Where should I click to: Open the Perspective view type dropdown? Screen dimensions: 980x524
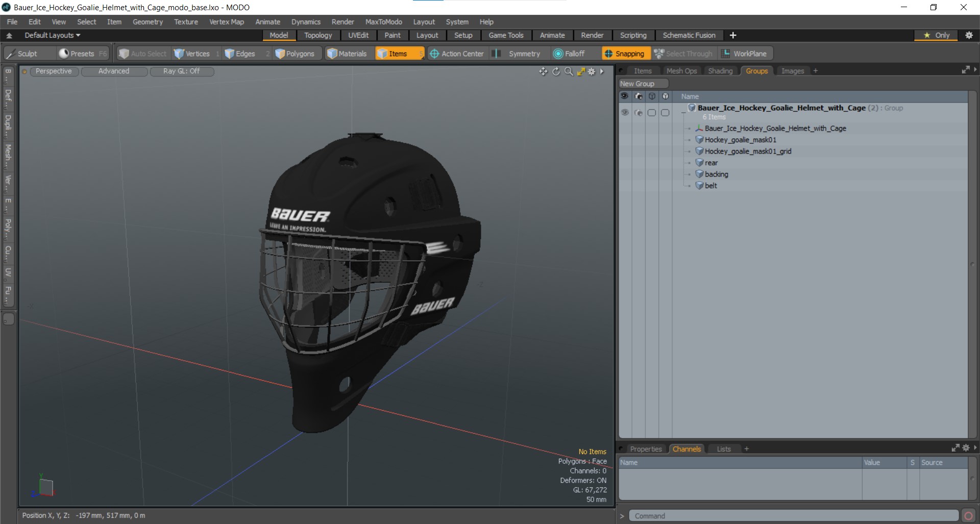pyautogui.click(x=54, y=71)
